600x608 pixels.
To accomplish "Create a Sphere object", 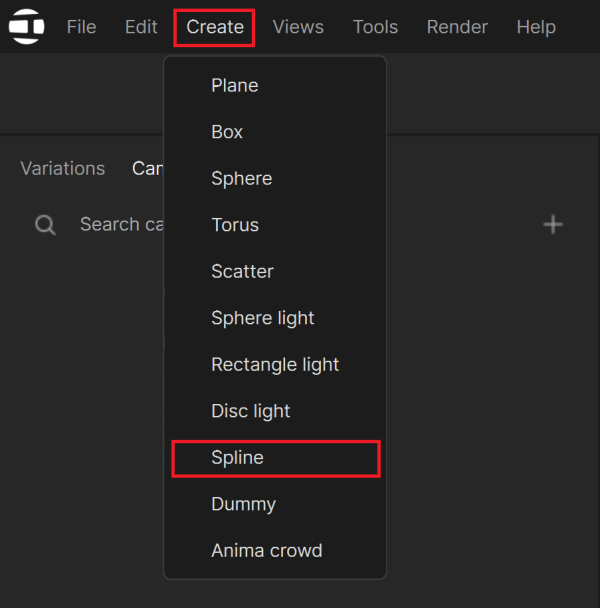I will [x=275, y=178].
